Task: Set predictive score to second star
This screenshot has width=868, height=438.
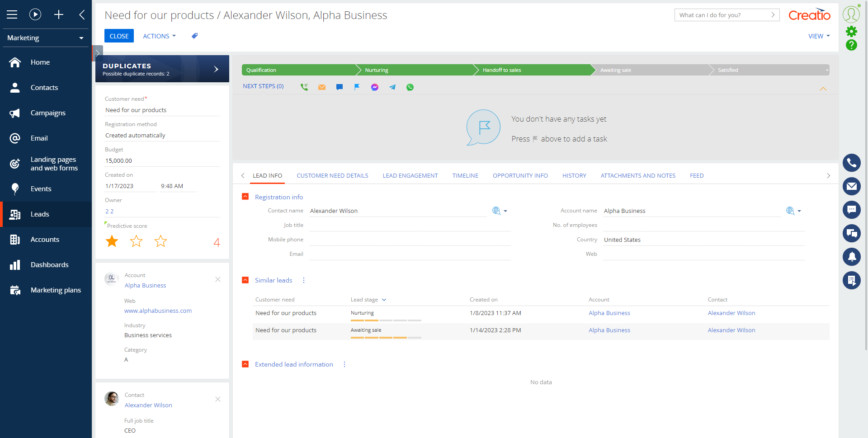Action: [136, 241]
